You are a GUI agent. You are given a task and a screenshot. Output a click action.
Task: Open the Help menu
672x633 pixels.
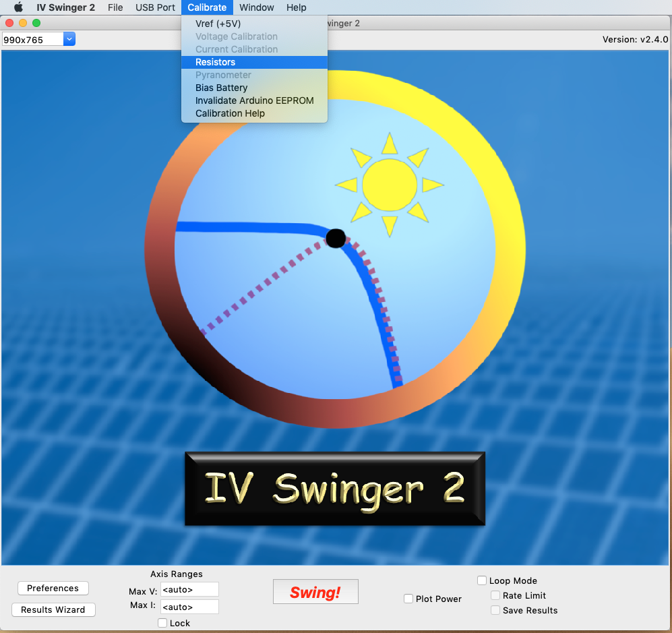[x=296, y=7]
